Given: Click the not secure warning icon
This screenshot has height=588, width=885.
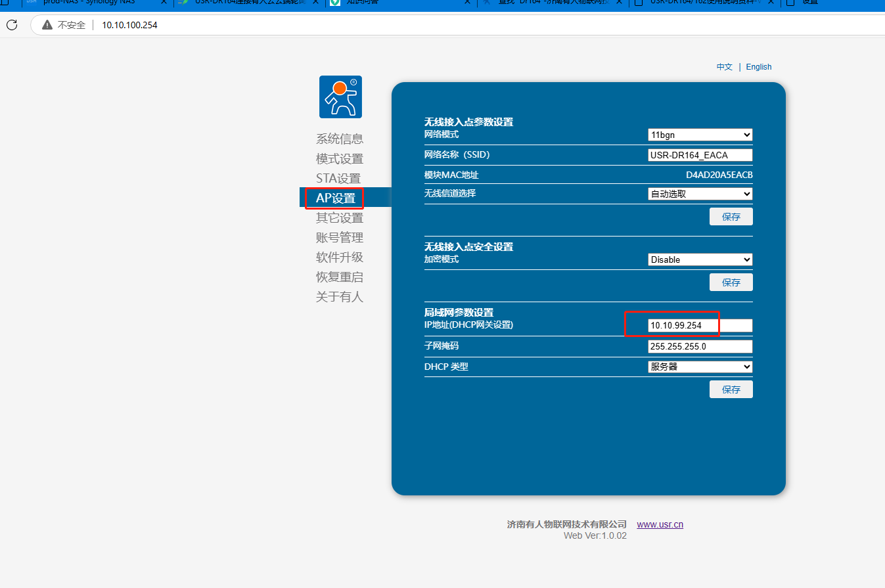Looking at the screenshot, I should pos(47,25).
